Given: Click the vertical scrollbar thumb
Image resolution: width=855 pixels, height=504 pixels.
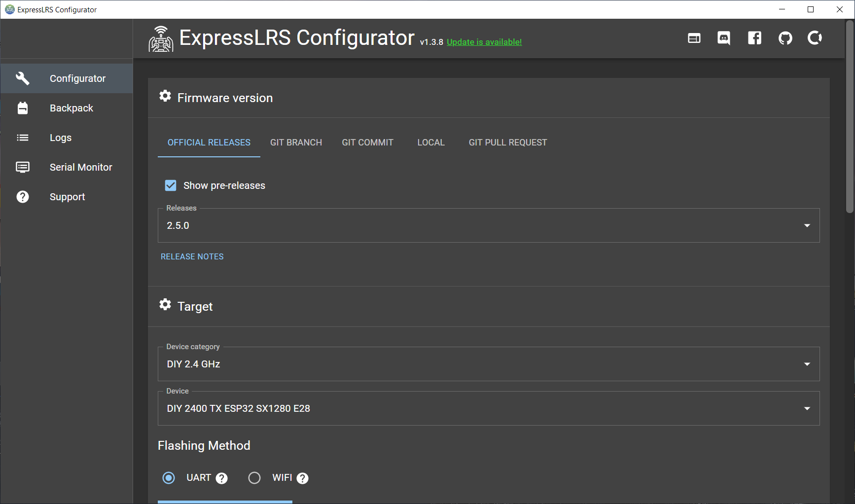Looking at the screenshot, I should pyautogui.click(x=850, y=116).
